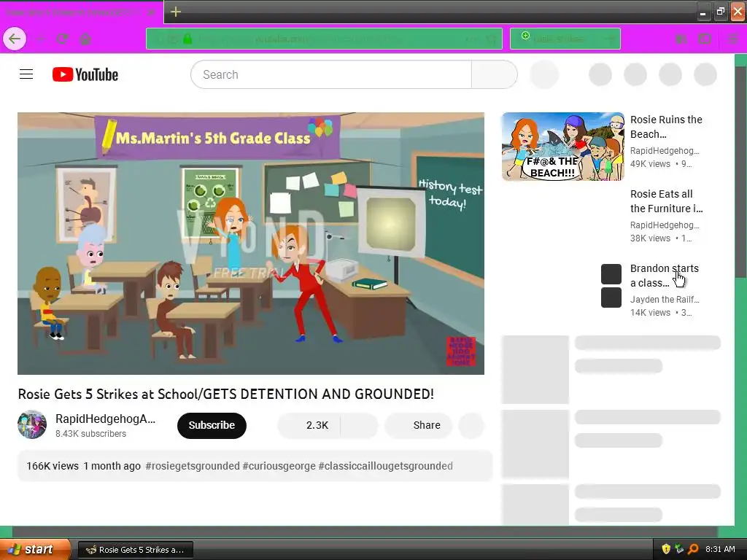Image resolution: width=747 pixels, height=560 pixels.
Task: Open the #classiccaillougetsgrounded hashtag
Action: pyautogui.click(x=385, y=466)
